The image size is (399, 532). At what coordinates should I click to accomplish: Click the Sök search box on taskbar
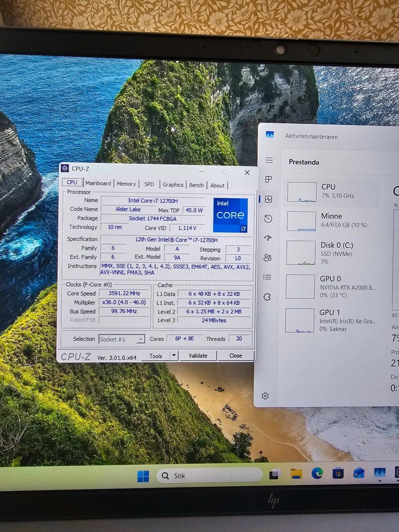(209, 475)
